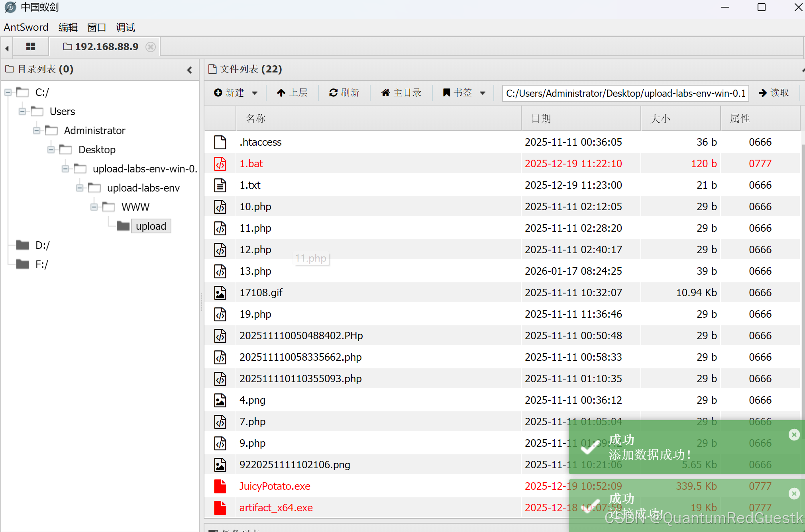Screen dimensions: 805x532
Task: Click the 1.bat red code icon
Action: tap(220, 164)
